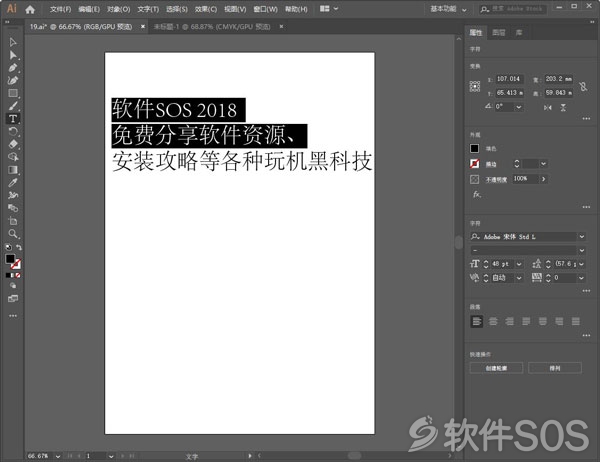The image size is (600, 462).
Task: Swap fill and stroke colors arrow
Action: point(18,247)
